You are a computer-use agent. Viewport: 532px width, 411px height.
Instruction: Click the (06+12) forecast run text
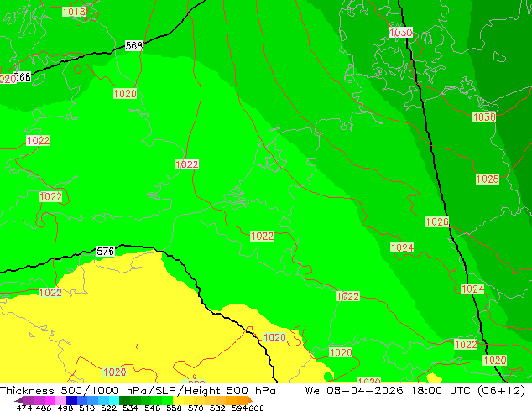click(x=502, y=391)
